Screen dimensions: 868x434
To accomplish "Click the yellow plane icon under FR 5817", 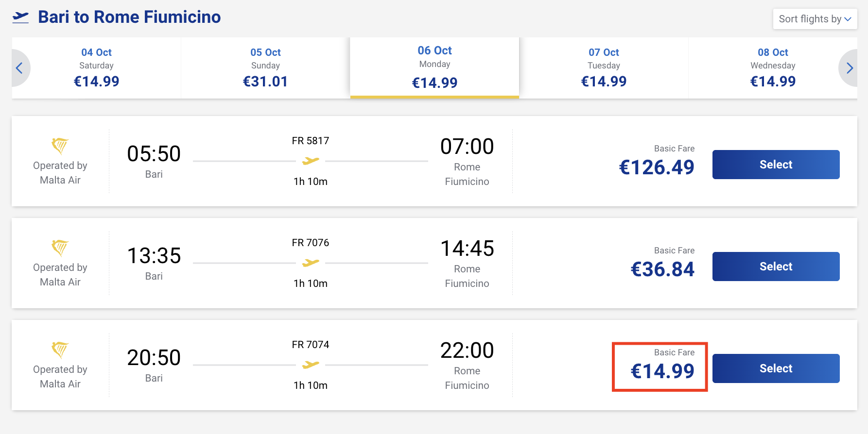I will coord(311,161).
